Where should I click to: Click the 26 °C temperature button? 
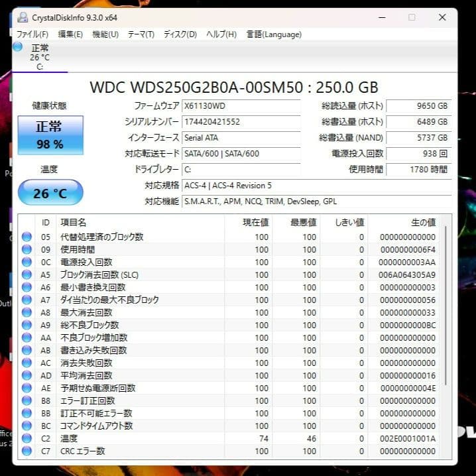(50, 192)
